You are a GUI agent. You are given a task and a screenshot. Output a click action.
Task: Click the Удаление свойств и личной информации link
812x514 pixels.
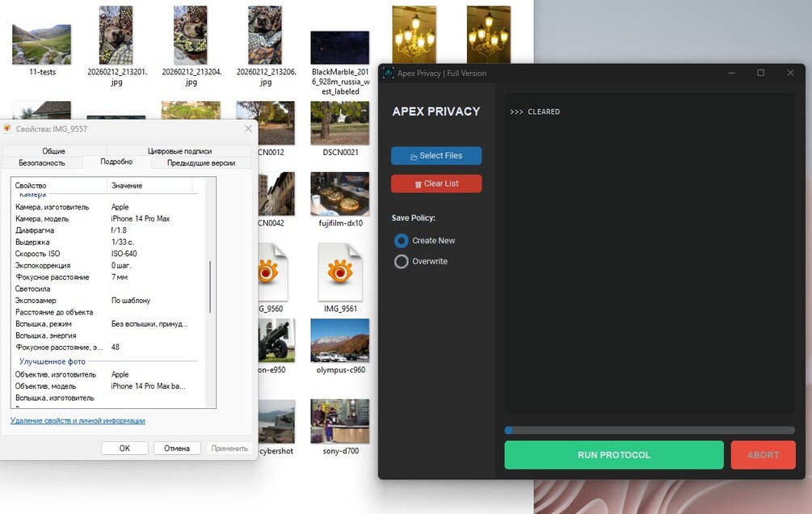[x=78, y=421]
